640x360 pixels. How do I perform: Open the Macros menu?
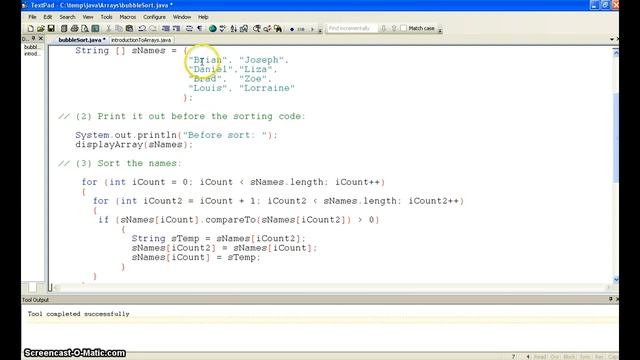[x=127, y=17]
